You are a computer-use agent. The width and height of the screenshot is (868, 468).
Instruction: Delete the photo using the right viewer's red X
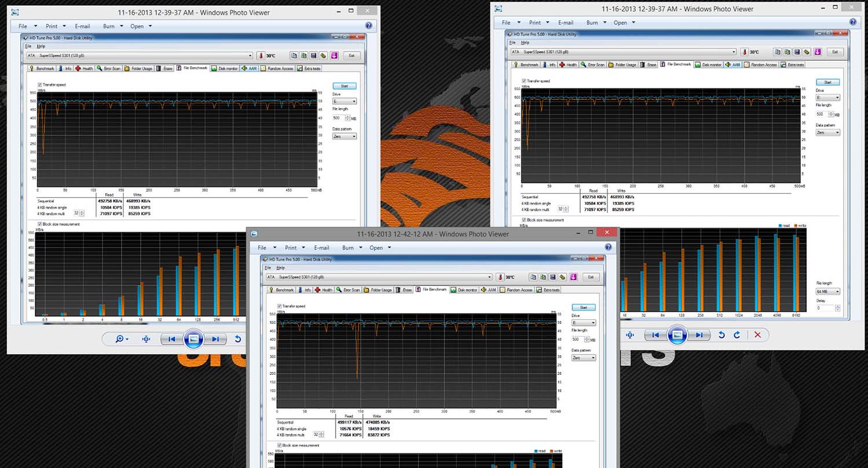pos(757,335)
